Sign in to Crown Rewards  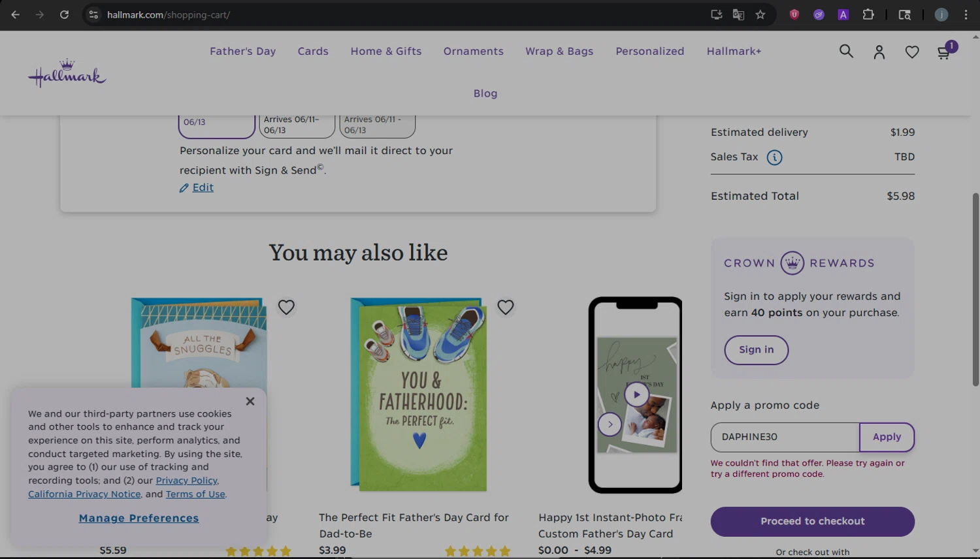pos(756,350)
